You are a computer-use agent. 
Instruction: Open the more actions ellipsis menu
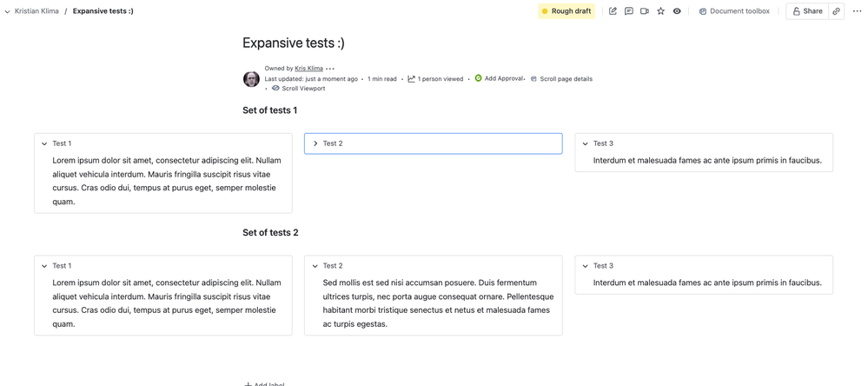[857, 11]
